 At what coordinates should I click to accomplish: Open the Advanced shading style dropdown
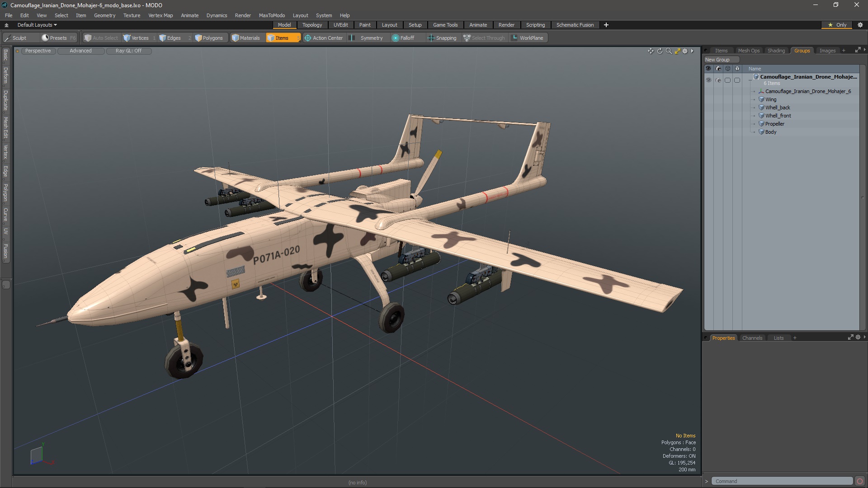(80, 51)
